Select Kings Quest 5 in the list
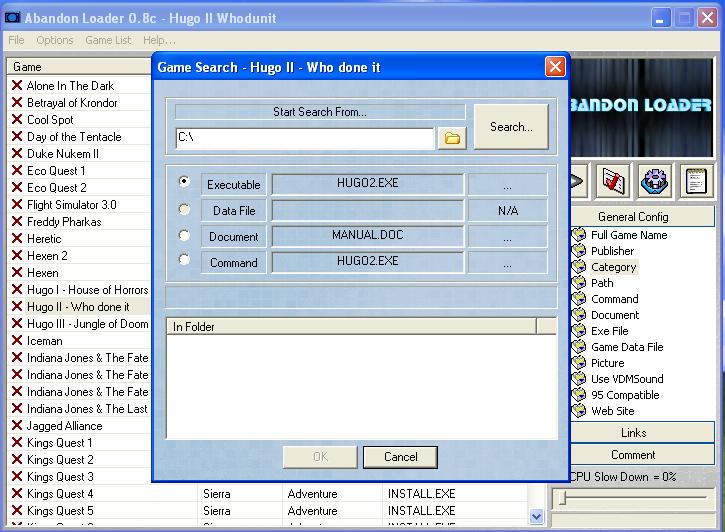This screenshot has height=532, width=725. (60, 511)
